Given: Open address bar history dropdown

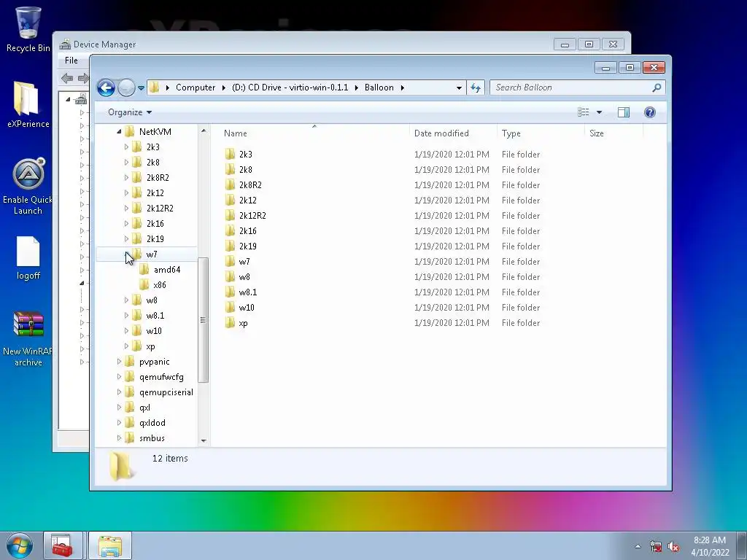Looking at the screenshot, I should [459, 87].
